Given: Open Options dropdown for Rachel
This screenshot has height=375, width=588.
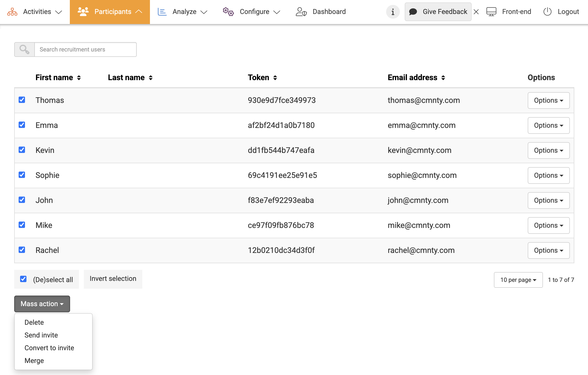Looking at the screenshot, I should (548, 250).
